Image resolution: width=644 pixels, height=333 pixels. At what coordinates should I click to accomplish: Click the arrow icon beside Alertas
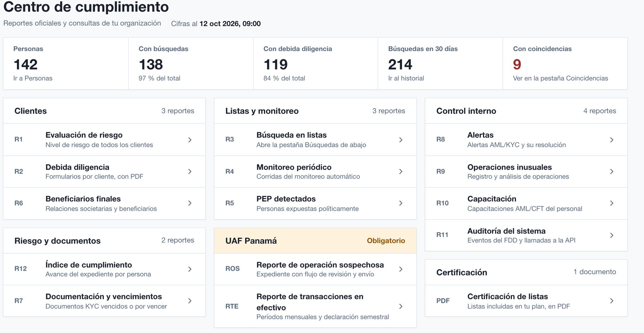pos(612,140)
